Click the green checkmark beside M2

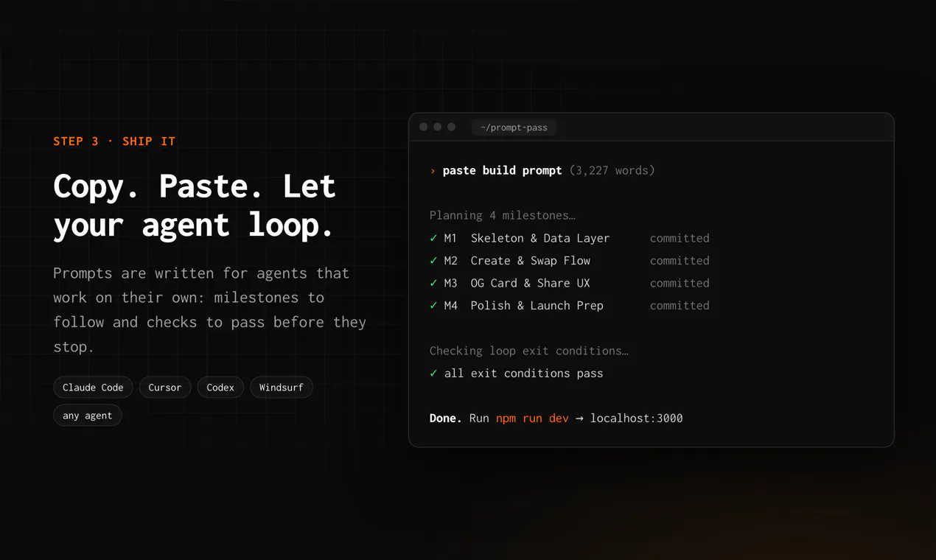433,261
